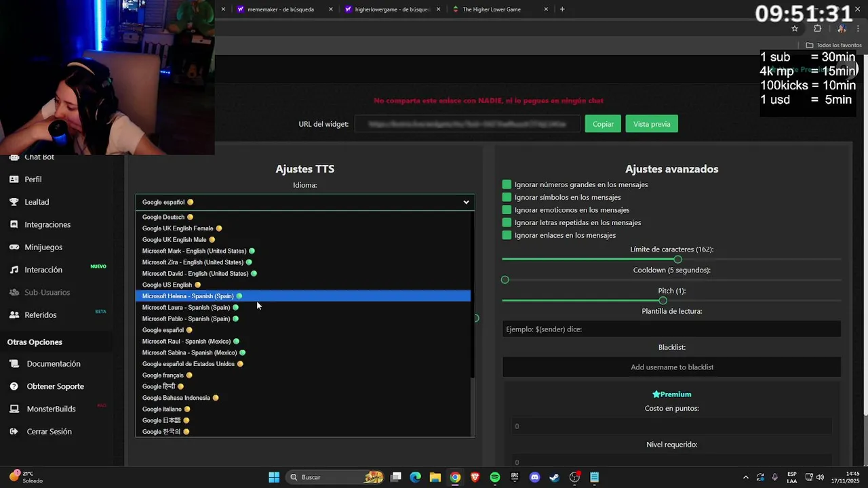Click the Obtener Soporte question icon
The image size is (868, 488).
point(14,386)
